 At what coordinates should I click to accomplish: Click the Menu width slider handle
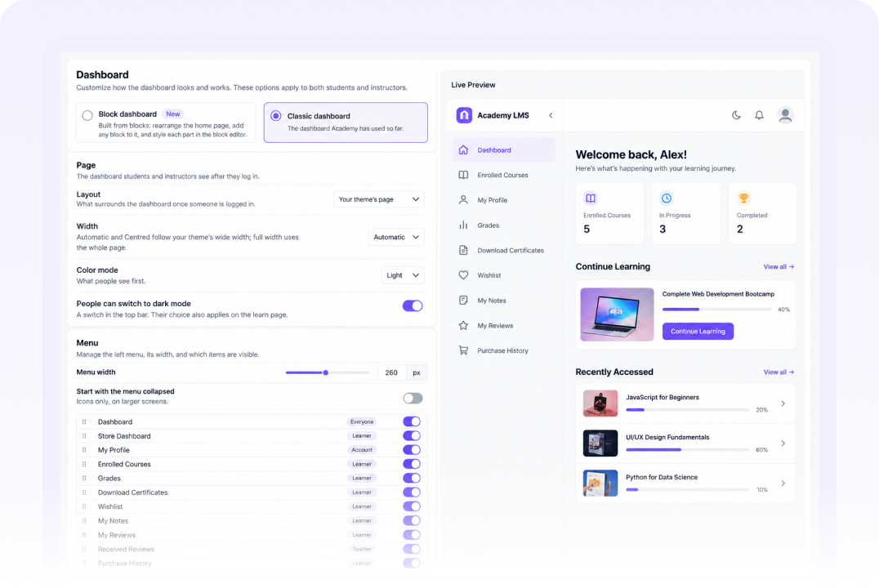(325, 372)
